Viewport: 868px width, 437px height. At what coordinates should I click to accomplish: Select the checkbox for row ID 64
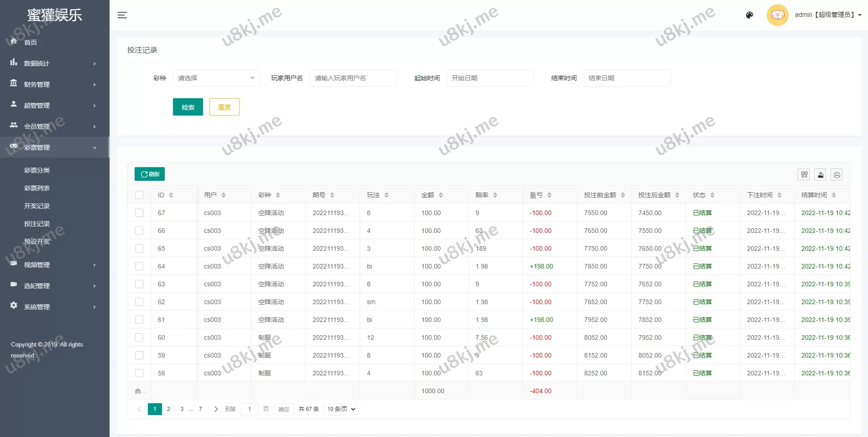coord(139,266)
